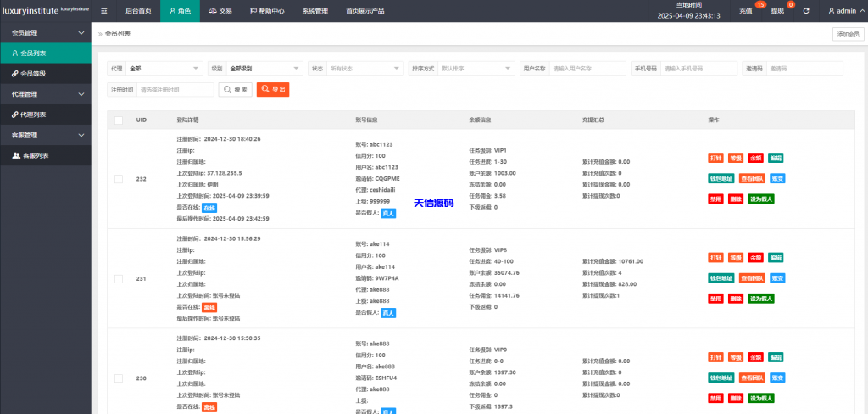This screenshot has width=868, height=414.
Task: Select the checkbox for UID 231
Action: click(119, 278)
